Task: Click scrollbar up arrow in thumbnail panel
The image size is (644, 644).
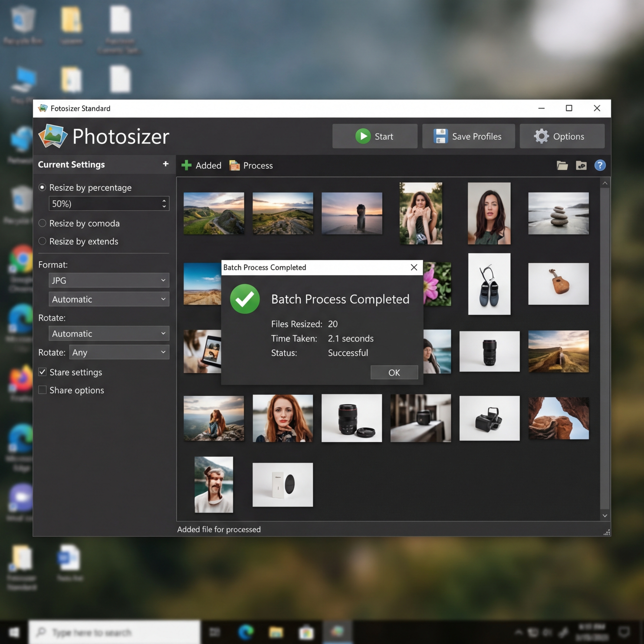Action: [x=605, y=183]
